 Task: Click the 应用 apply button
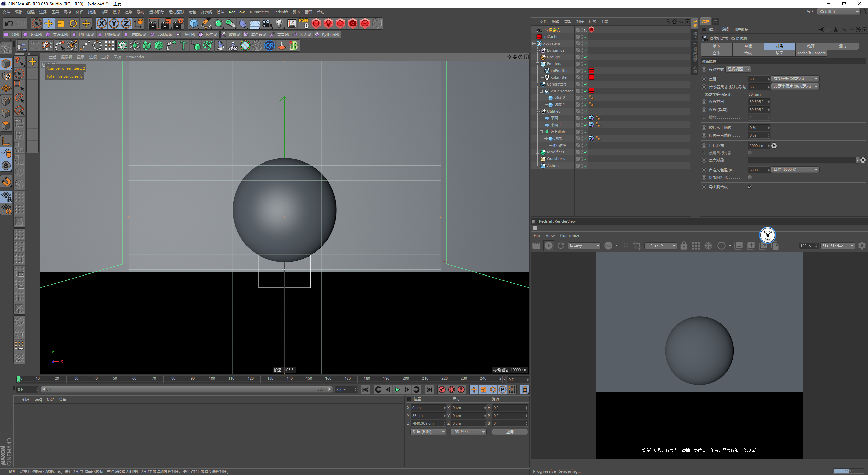(509, 432)
